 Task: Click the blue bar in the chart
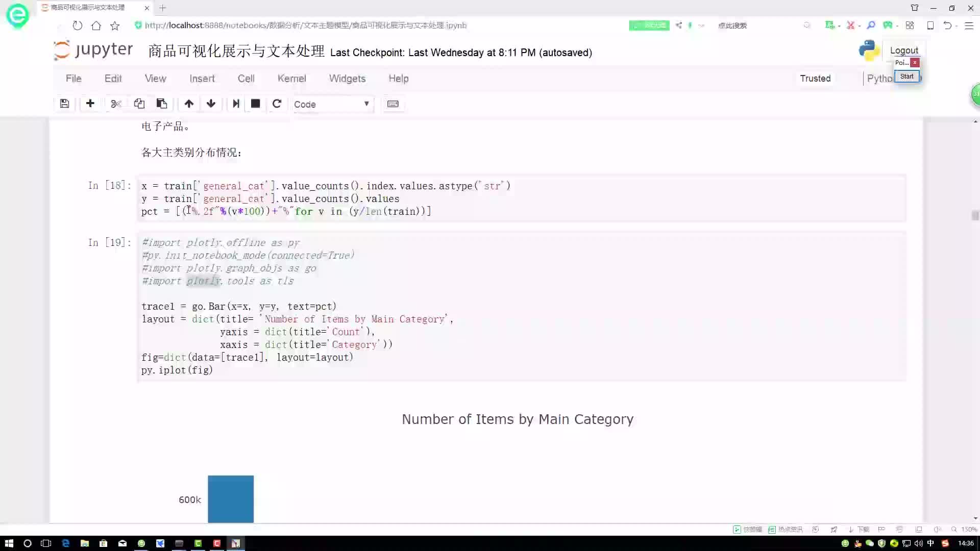pyautogui.click(x=230, y=498)
